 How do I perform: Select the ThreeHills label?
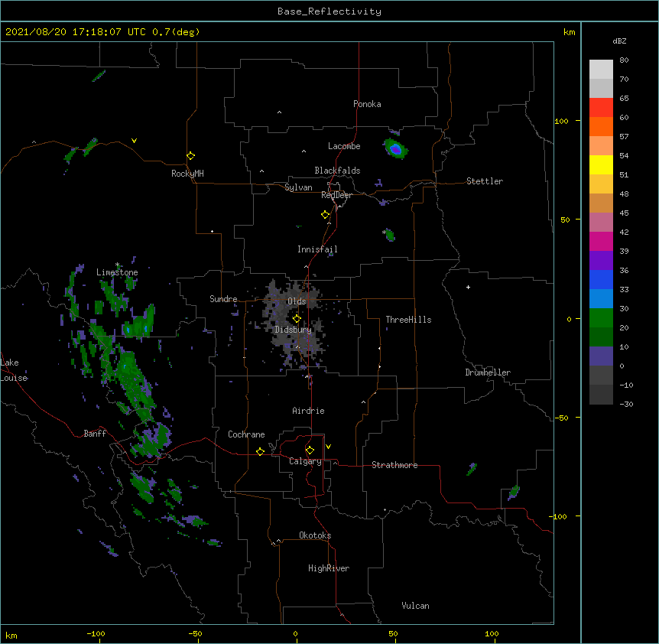[x=408, y=320]
